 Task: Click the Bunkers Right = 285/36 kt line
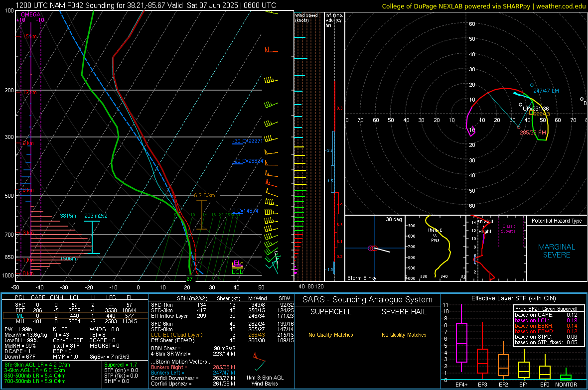(193, 367)
